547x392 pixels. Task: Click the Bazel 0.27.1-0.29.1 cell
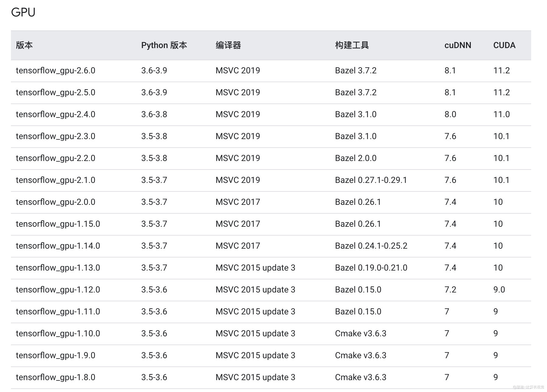pyautogui.click(x=371, y=180)
